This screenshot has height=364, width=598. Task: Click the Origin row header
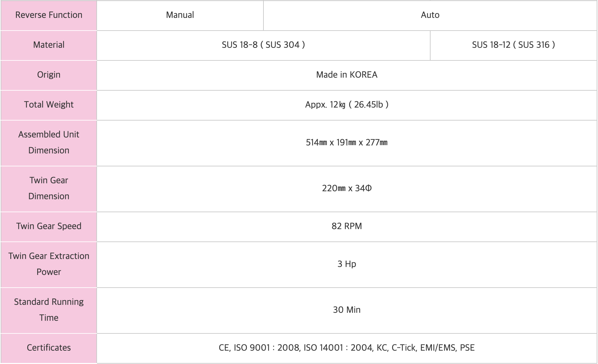(49, 75)
